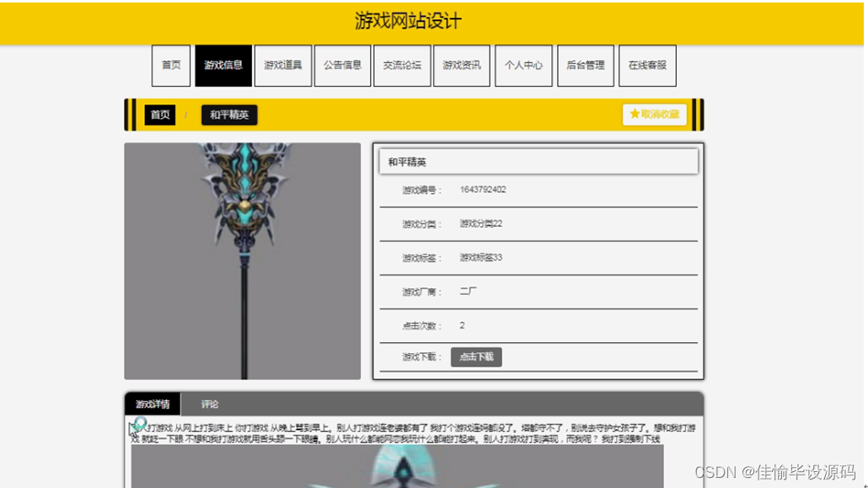Click the 点击下载 button
The image size is (868, 488).
476,357
